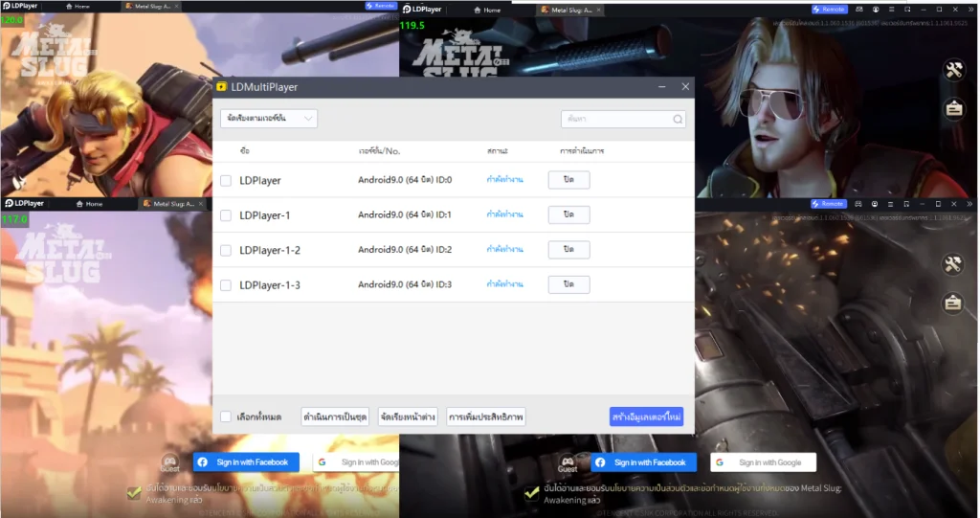Click batch operation button in LDMultiPlayer
Screen dimensions: 980x518
(335, 417)
